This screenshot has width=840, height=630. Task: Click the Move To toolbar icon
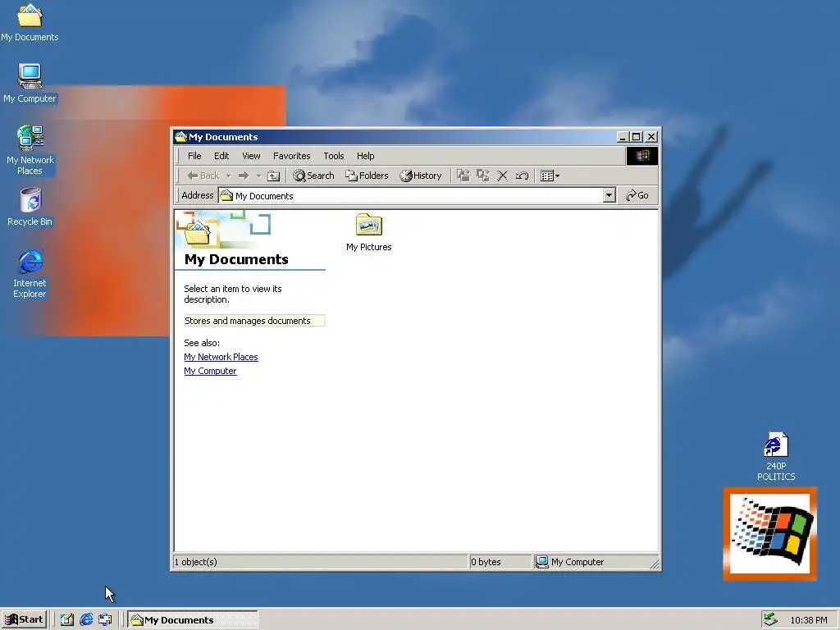coord(463,176)
